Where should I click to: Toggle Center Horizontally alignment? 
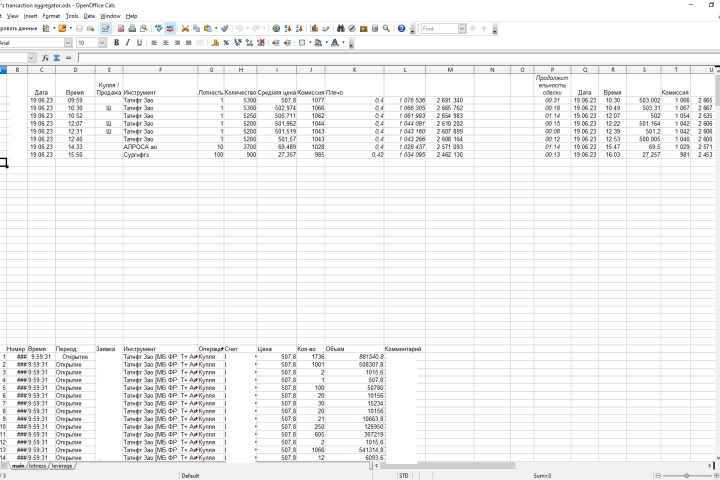coord(166,43)
